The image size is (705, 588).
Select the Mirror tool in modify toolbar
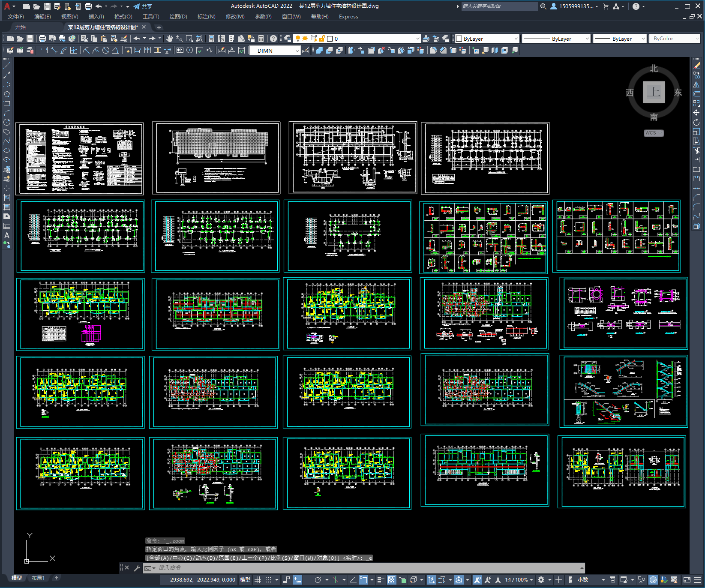click(x=696, y=84)
